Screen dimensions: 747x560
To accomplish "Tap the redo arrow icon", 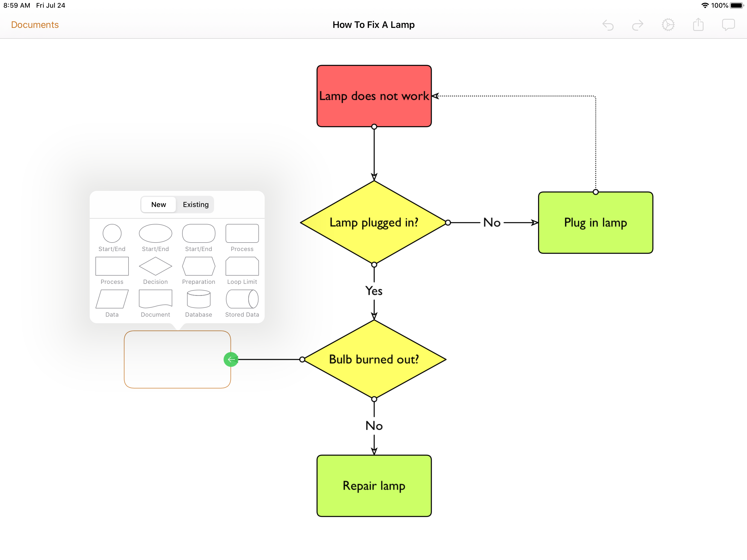I will pyautogui.click(x=638, y=25).
